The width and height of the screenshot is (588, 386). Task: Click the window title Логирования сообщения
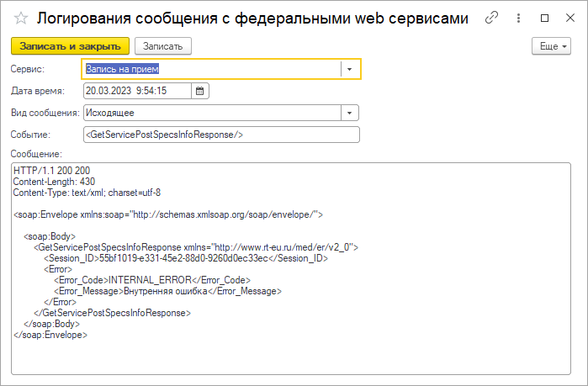(252, 17)
